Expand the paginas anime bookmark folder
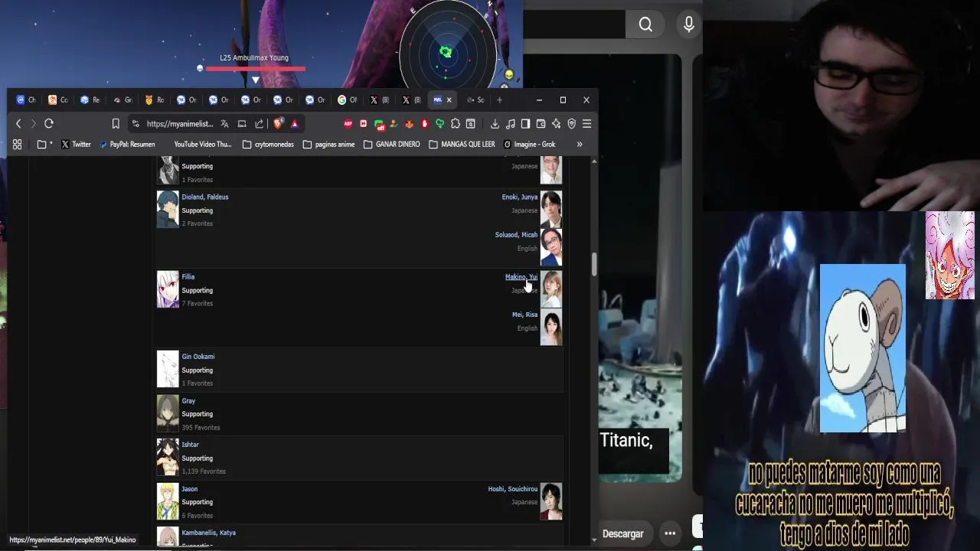Image resolution: width=980 pixels, height=551 pixels. point(328,144)
